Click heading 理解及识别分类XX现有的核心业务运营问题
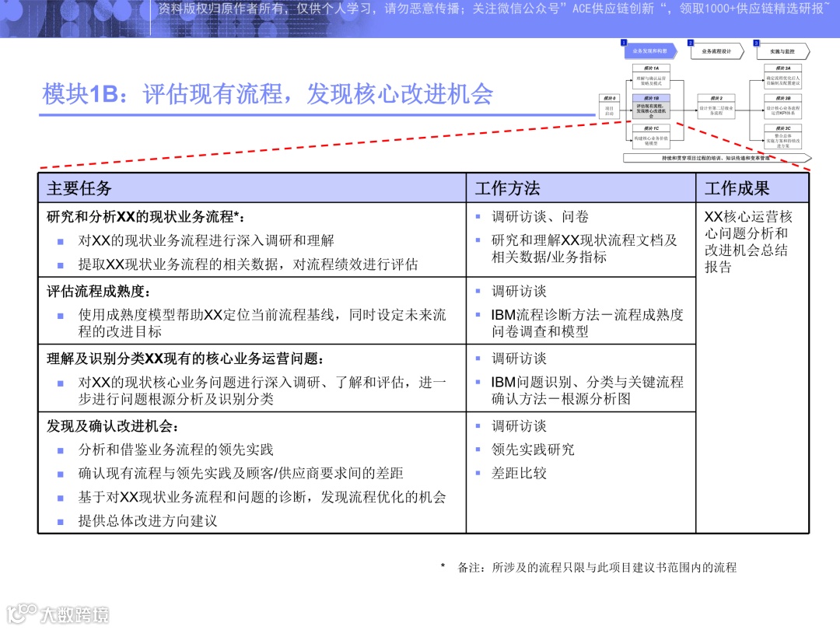Viewport: 840px width, 630px height. 185,359
